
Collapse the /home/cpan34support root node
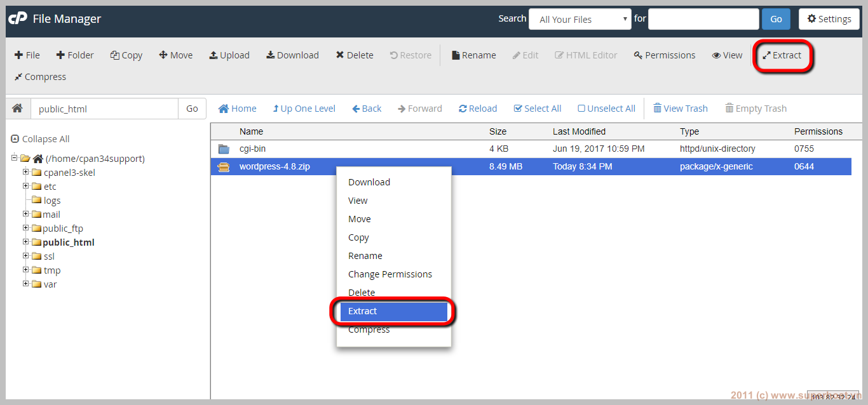point(15,157)
